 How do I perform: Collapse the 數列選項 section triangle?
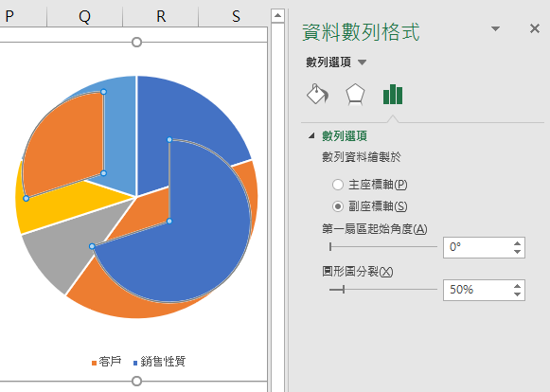pyautogui.click(x=311, y=135)
